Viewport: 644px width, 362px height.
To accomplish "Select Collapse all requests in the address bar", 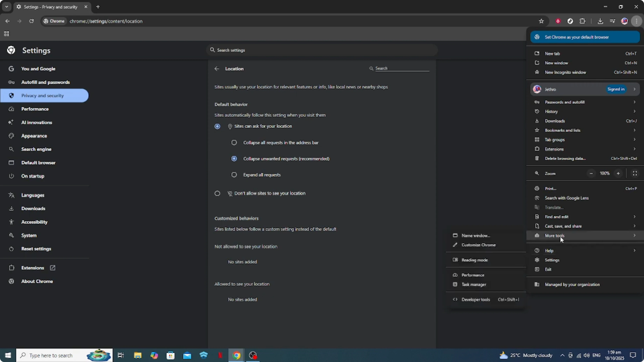I will 234,142.
